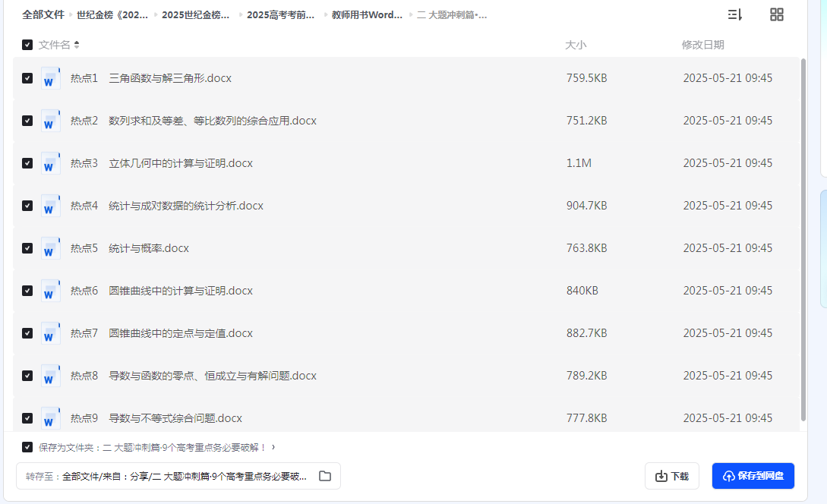
Task: Click Word icon for 热点9 导数与不等式 file
Action: [50, 417]
